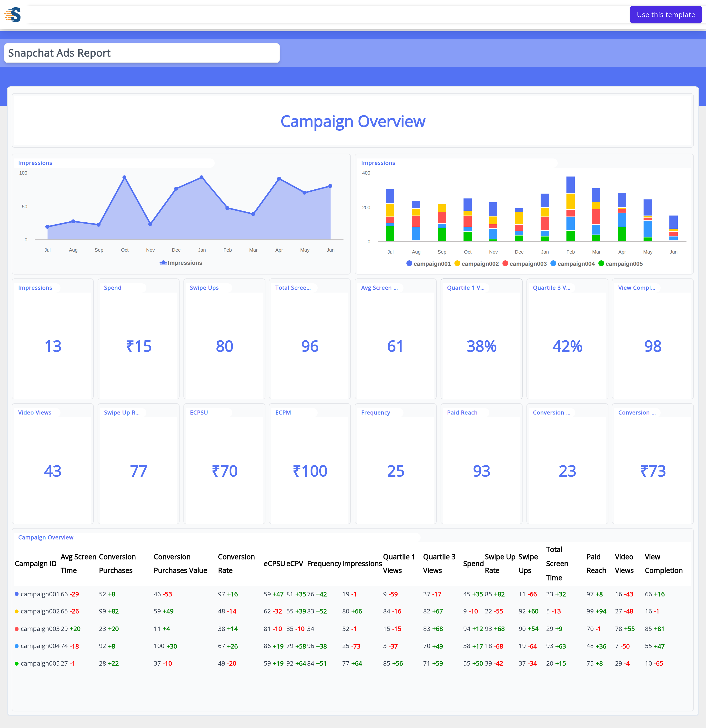The height and width of the screenshot is (728, 706).
Task: Toggle campaign003 legend marker in bar chart
Action: [x=505, y=263]
